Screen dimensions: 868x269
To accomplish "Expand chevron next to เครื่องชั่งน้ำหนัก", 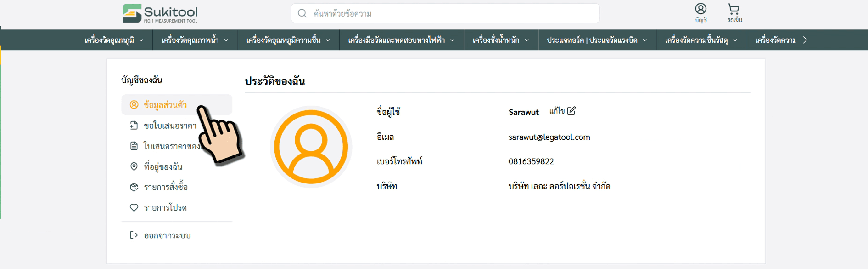I will [x=526, y=40].
